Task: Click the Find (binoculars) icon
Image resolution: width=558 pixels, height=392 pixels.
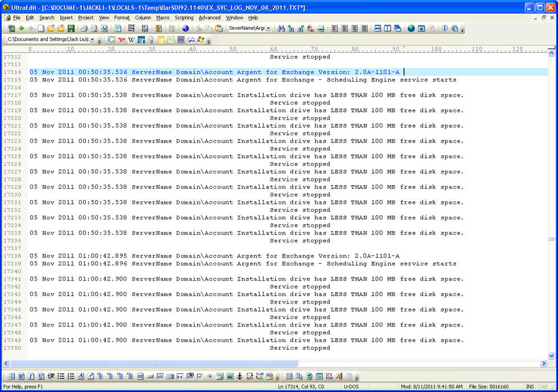Action: (281, 28)
